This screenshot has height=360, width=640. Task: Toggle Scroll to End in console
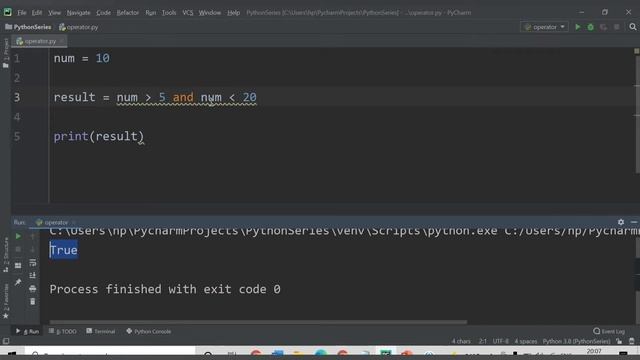[x=33, y=276]
